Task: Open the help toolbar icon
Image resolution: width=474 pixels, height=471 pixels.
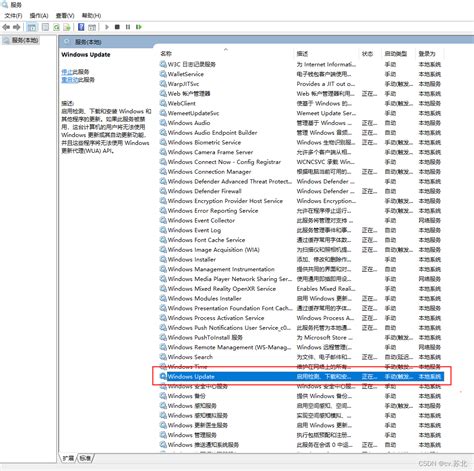Action: click(81, 27)
